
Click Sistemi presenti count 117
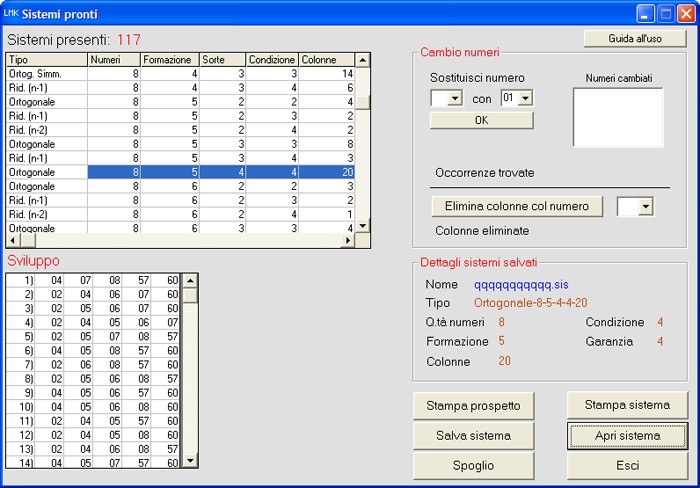coord(129,40)
